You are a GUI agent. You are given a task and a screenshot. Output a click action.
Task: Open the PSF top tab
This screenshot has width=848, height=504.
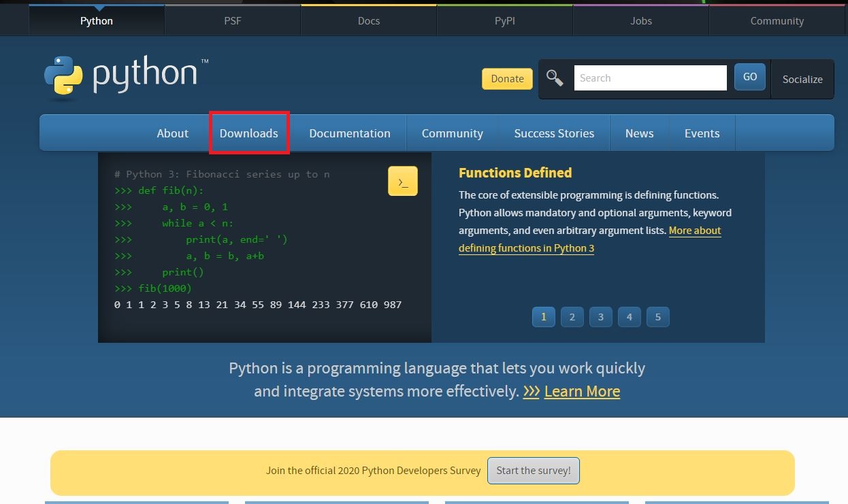click(x=233, y=21)
